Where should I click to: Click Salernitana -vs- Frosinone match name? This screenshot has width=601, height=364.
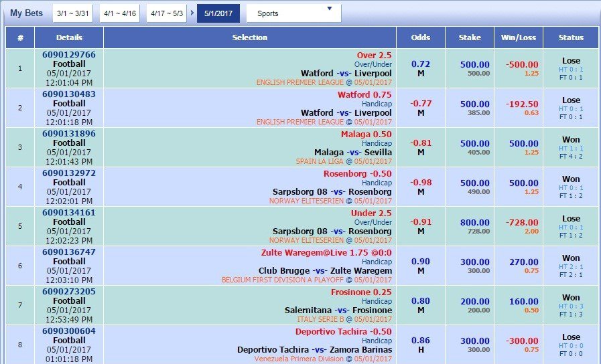tap(338, 310)
